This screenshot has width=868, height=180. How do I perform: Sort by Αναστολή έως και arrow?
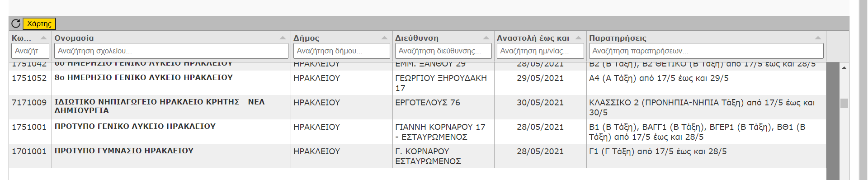pos(578,38)
